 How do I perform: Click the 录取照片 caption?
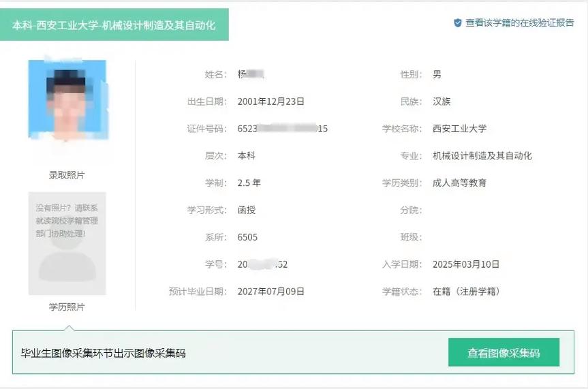point(67,175)
